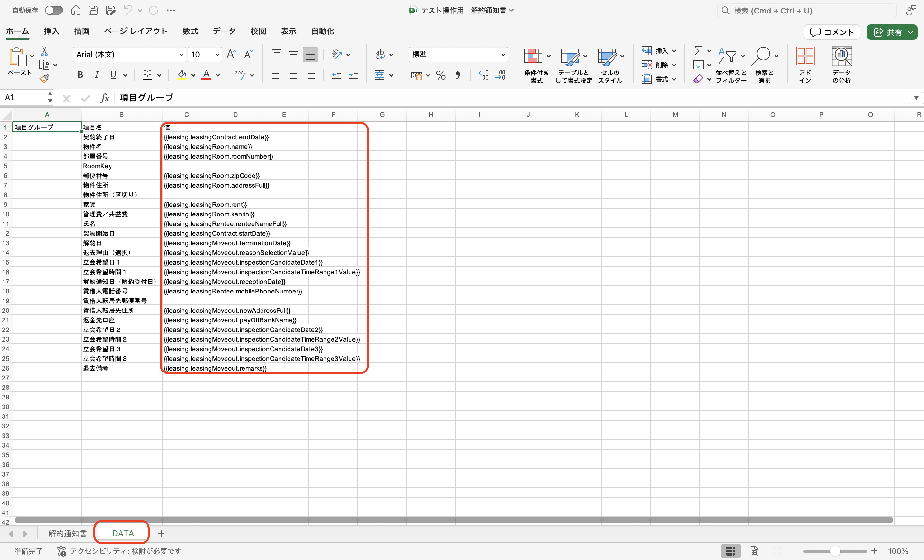This screenshot has height=560, width=924.
Task: Apply percent style format
Action: pos(440,75)
